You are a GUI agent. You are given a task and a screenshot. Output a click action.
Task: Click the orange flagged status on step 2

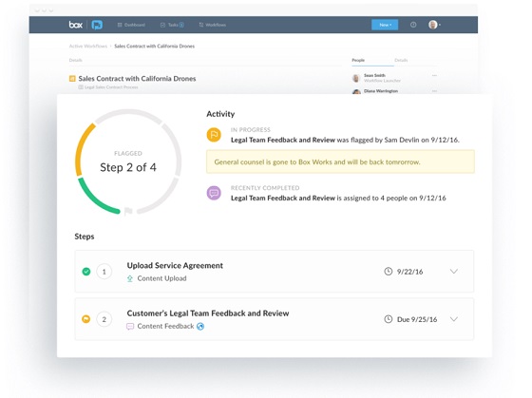point(86,319)
